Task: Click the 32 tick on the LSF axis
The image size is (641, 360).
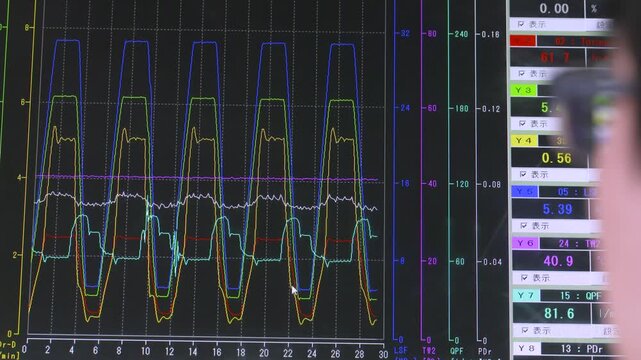Action: [405, 33]
